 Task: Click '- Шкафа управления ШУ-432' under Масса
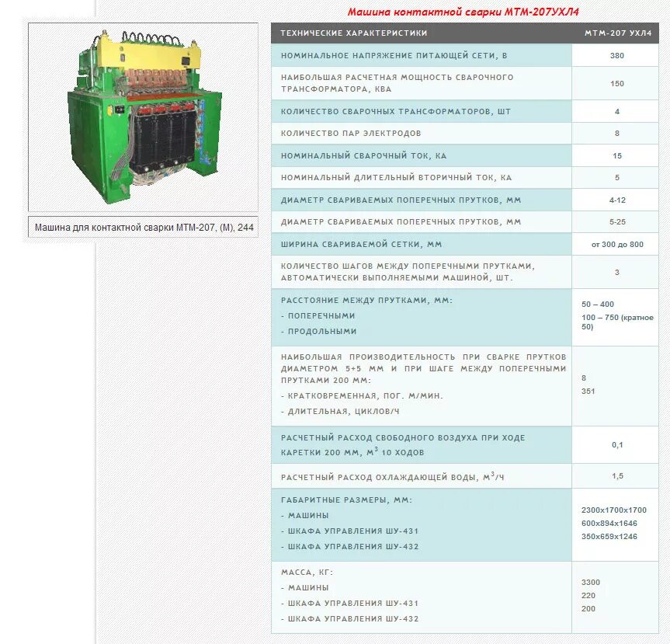349,619
